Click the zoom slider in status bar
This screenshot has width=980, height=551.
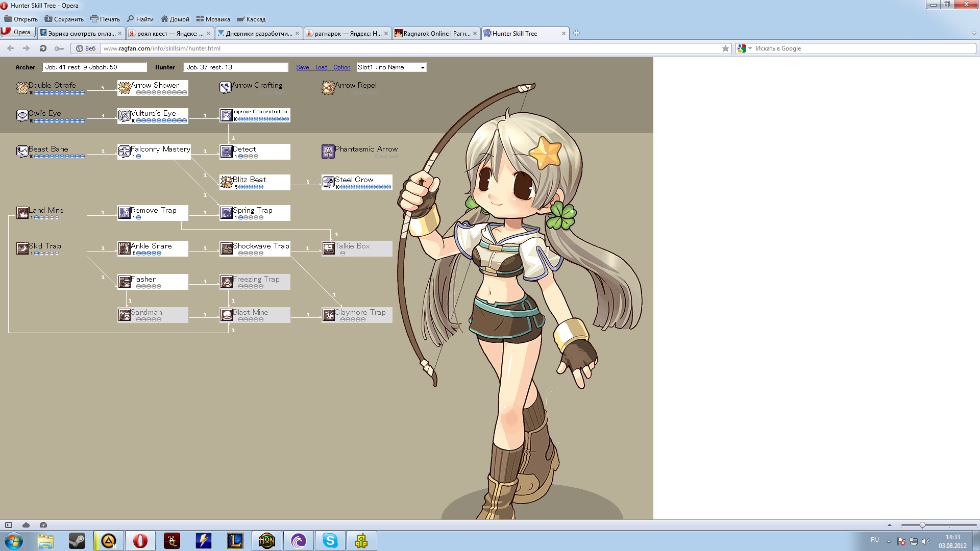[x=939, y=525]
